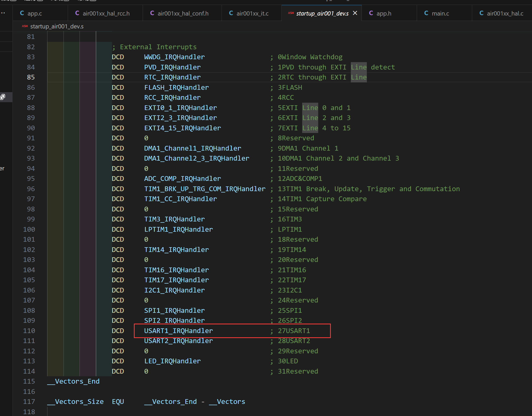This screenshot has height=416, width=532.
Task: Click the C icon on air001xx_hal_conf.h tab
Action: pyautogui.click(x=152, y=13)
